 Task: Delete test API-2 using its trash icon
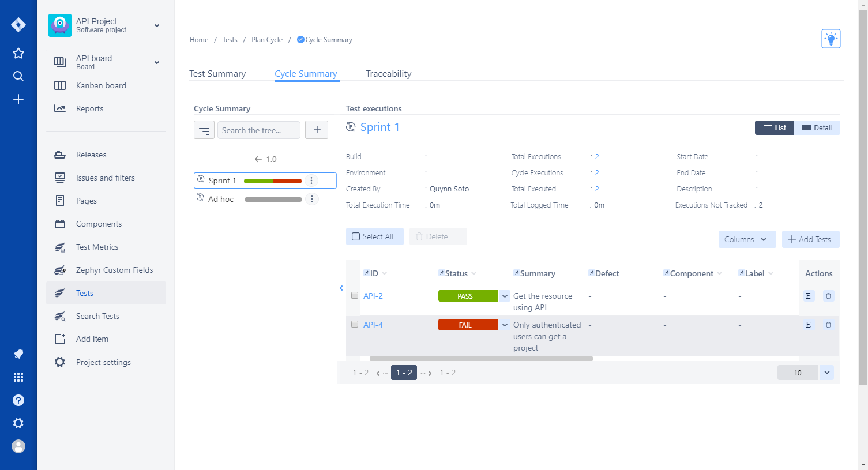[828, 295]
